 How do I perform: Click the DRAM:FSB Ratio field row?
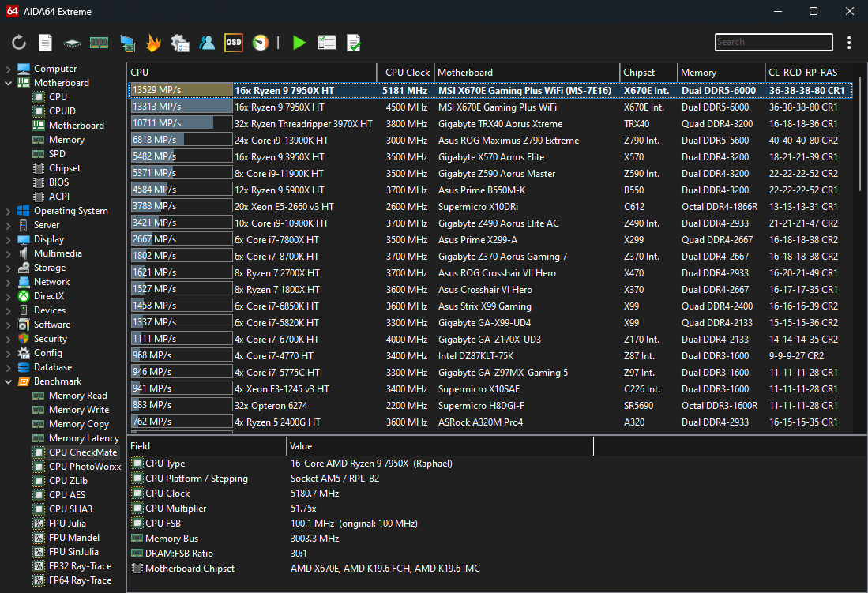(x=361, y=554)
